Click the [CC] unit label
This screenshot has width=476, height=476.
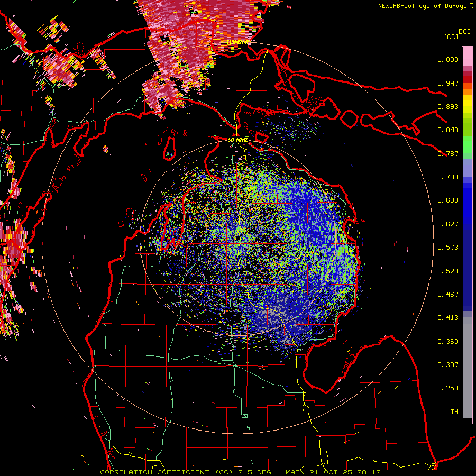click(x=452, y=36)
